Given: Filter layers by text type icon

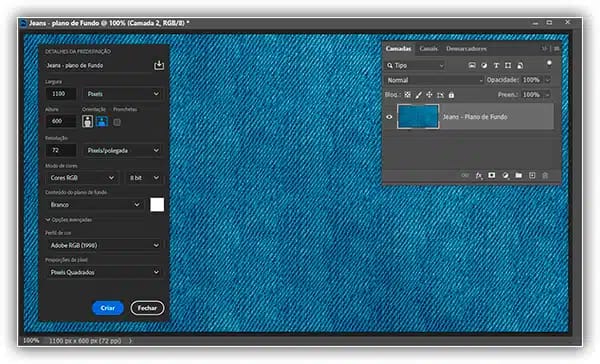Looking at the screenshot, I should tap(496, 65).
